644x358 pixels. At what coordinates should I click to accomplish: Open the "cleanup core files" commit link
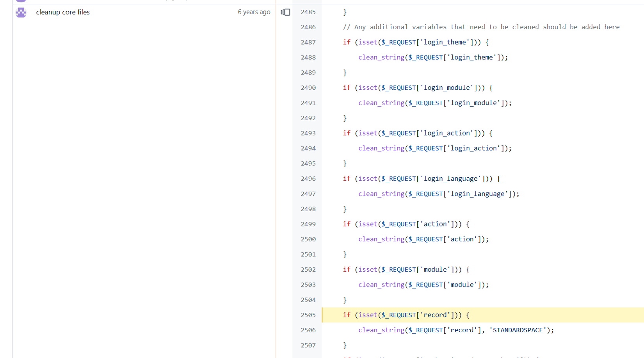point(63,12)
